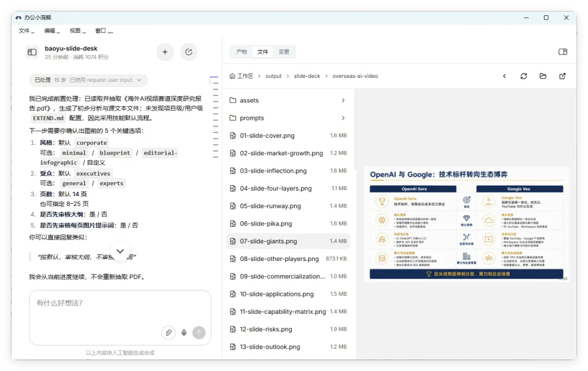Switch to the 产物 tab
This screenshot has width=588, height=371.
242,52
